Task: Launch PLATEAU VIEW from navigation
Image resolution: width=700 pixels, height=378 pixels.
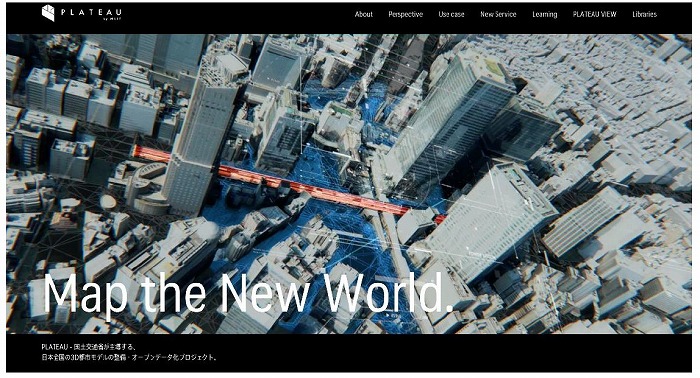Action: tap(595, 14)
